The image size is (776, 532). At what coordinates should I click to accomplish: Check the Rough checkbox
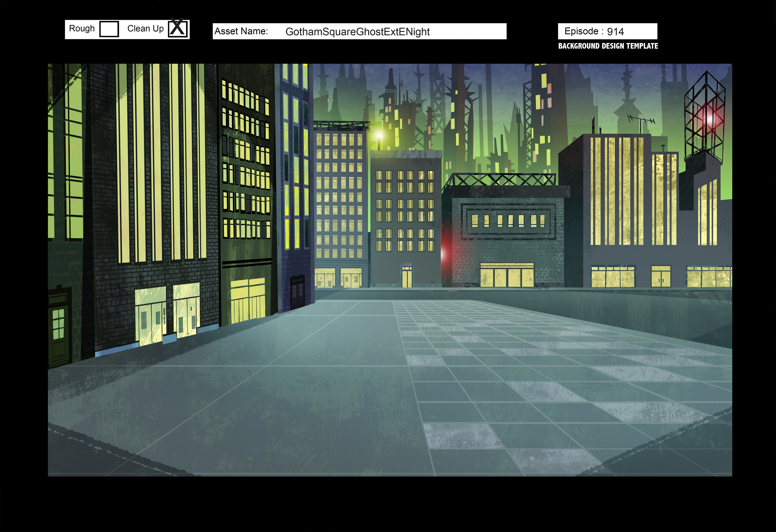(x=109, y=29)
